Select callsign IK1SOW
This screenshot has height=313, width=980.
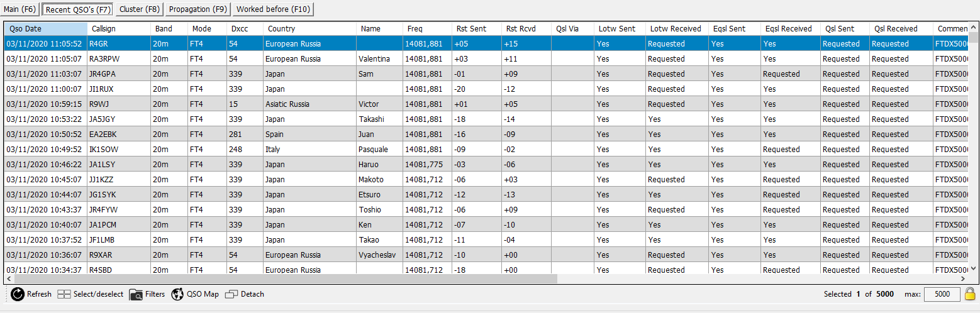(x=104, y=150)
